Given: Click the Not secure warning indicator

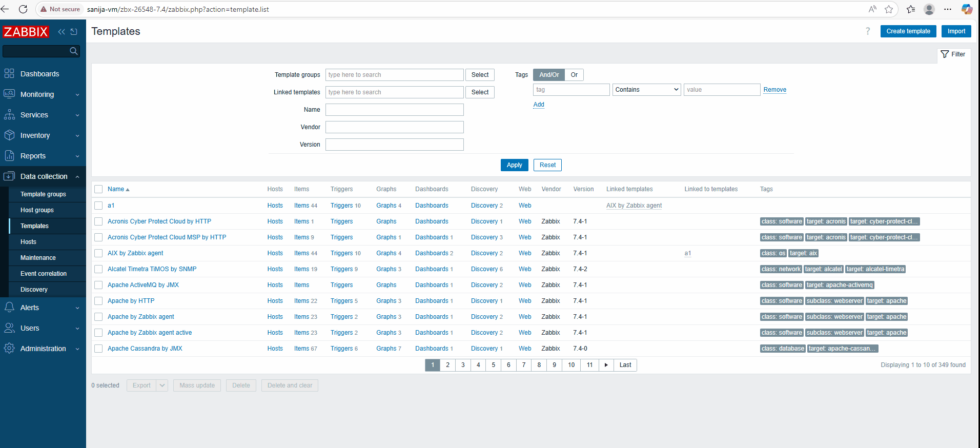Looking at the screenshot, I should 60,9.
